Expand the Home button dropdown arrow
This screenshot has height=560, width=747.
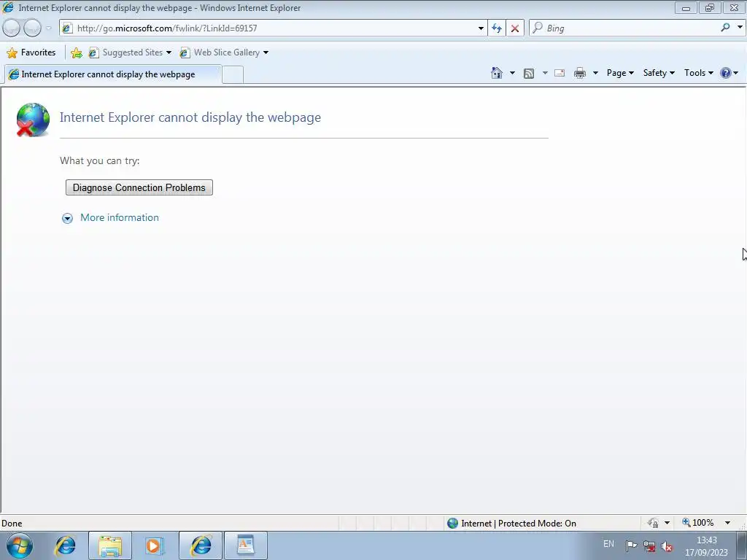[x=512, y=73]
